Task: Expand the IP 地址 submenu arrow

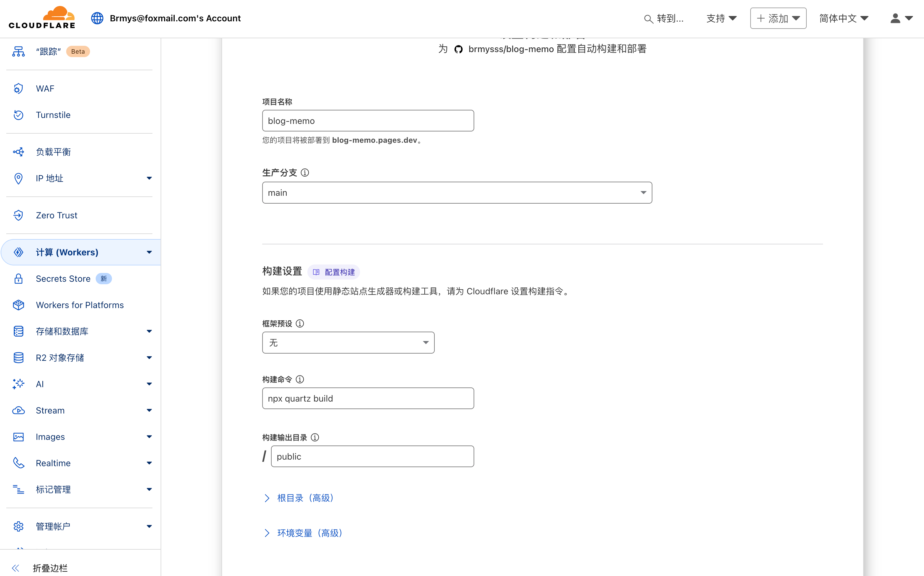Action: click(x=149, y=178)
